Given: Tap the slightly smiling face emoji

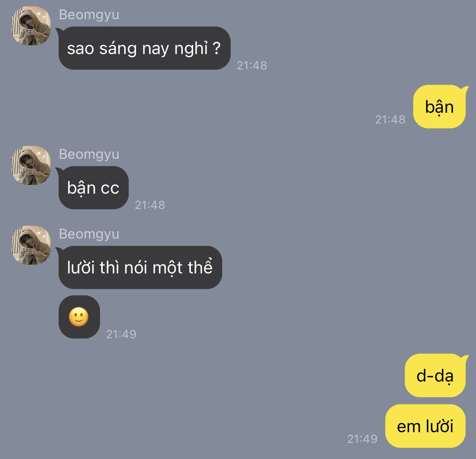Looking at the screenshot, I should point(79,317).
